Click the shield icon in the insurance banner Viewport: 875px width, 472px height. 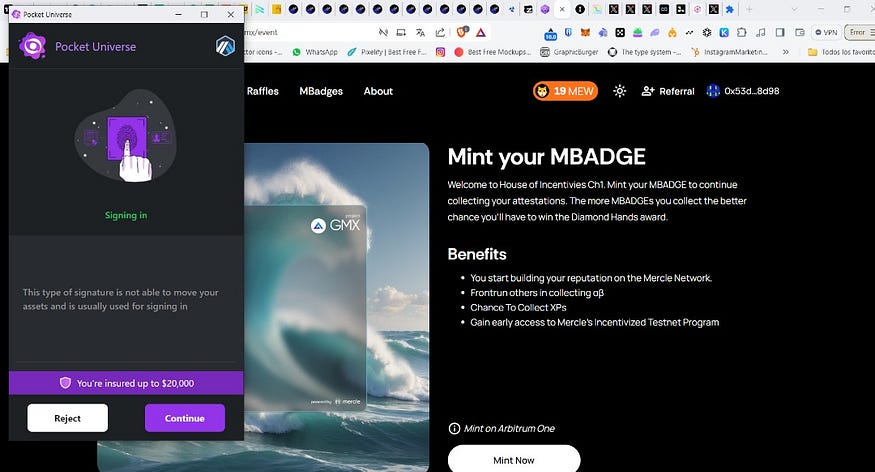coord(65,383)
